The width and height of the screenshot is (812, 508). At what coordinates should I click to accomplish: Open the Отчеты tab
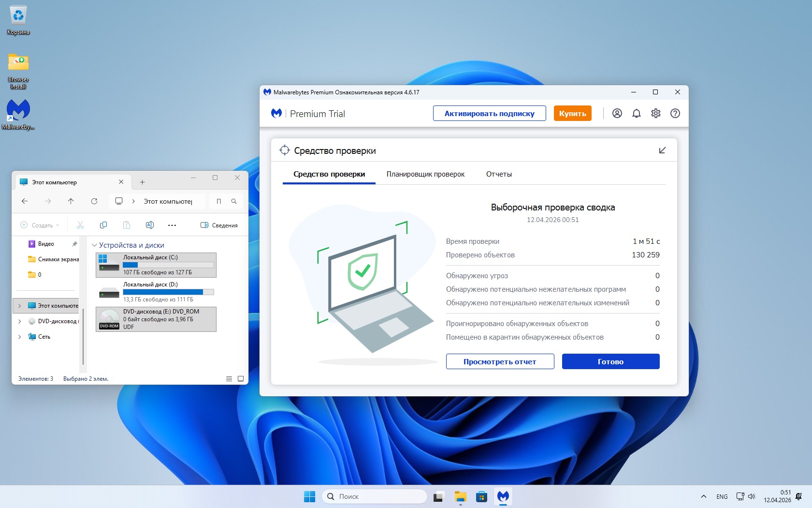coord(499,174)
